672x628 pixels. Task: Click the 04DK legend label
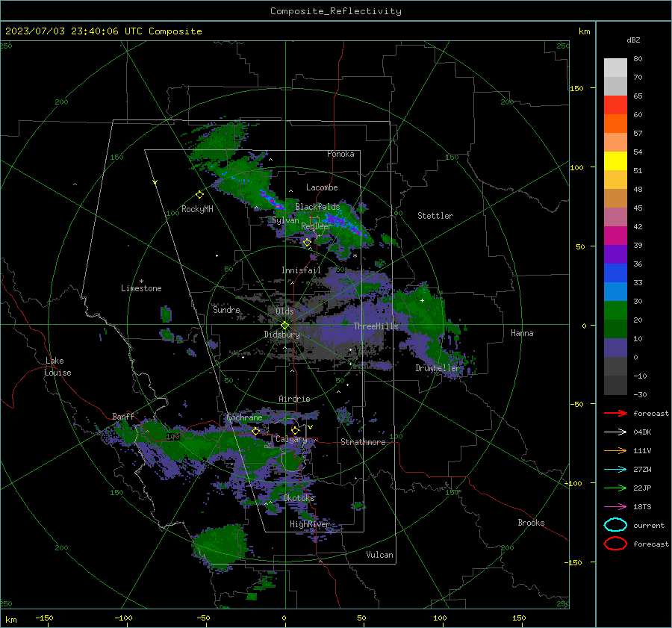(642, 432)
